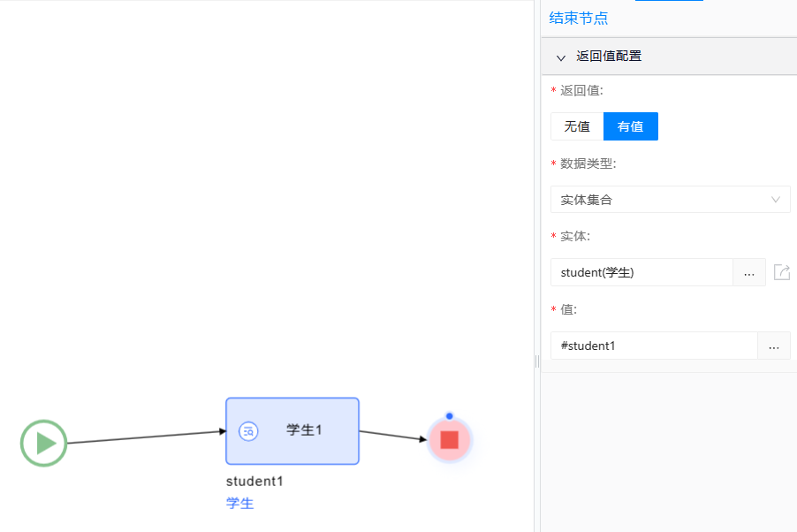797x532 pixels.
Task: Click the query icon inside the 学生1 node
Action: (248, 431)
